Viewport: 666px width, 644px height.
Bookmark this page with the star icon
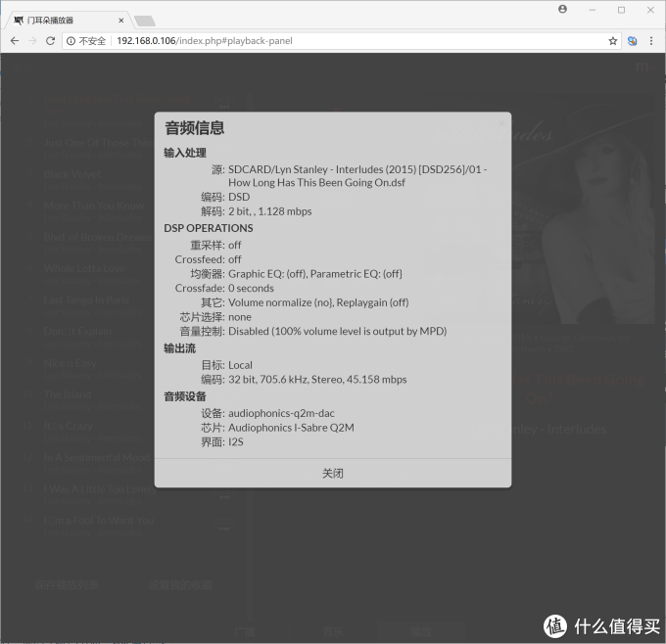(x=612, y=41)
